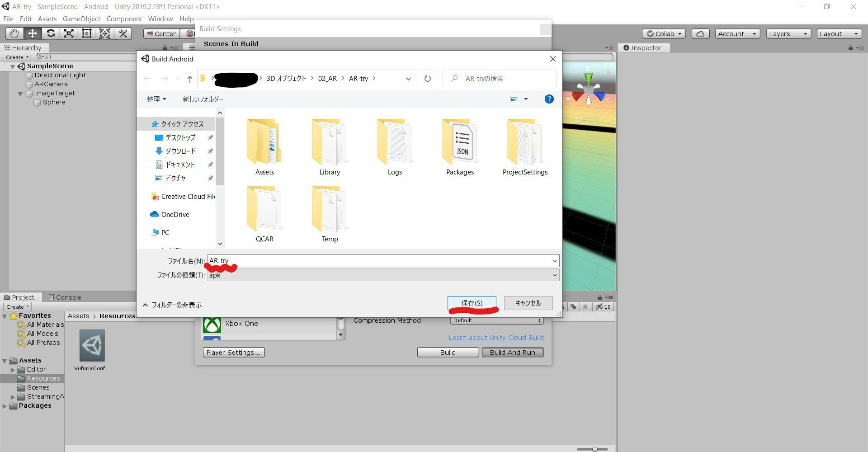The image size is (868, 452).
Task: Toggle the Inspector panel lock icon
Action: click(850, 48)
